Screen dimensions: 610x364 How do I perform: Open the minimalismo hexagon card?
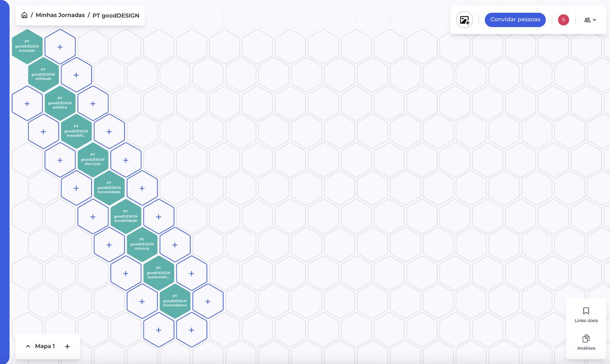pyautogui.click(x=175, y=301)
